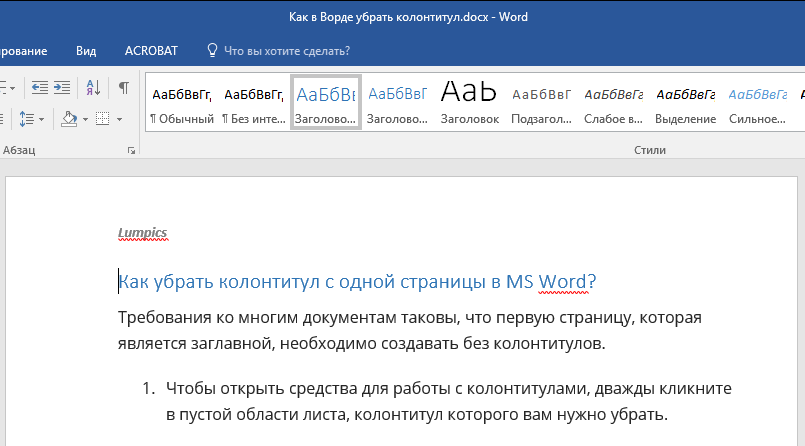Toggle paragraph marks with the pilcrow button

[123, 87]
